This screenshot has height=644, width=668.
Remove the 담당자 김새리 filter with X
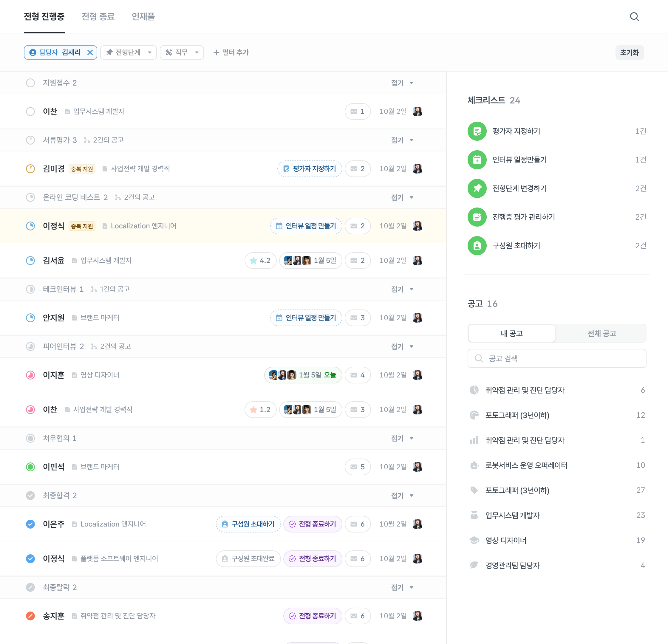click(90, 52)
